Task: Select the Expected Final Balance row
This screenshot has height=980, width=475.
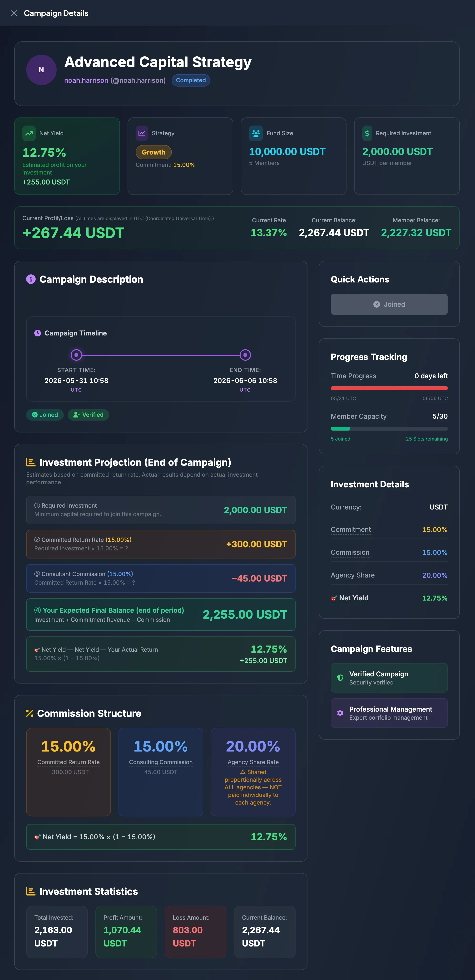Action: pos(161,614)
